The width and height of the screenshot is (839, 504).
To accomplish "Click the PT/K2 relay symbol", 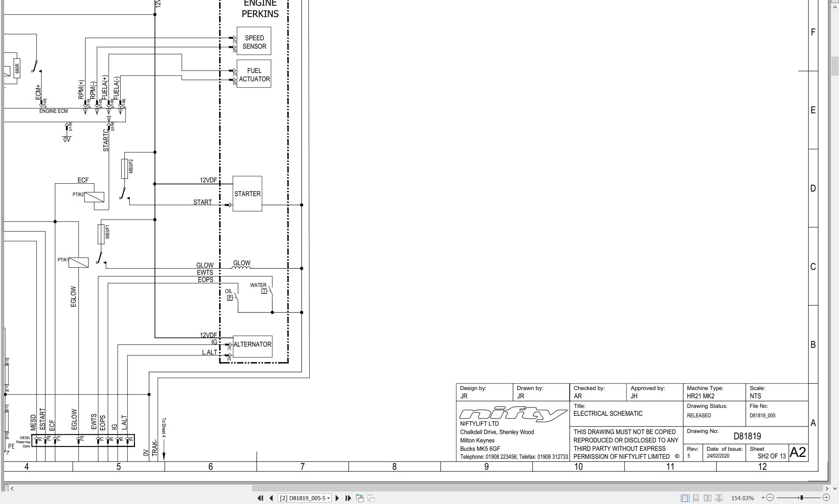I will point(94,197).
